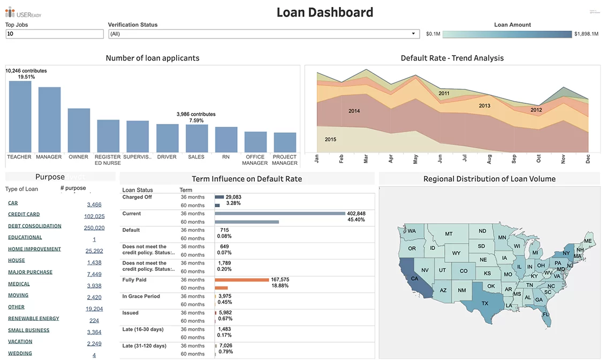The image size is (607, 364).
Task: Select the TEACHER bar
Action: [20, 117]
